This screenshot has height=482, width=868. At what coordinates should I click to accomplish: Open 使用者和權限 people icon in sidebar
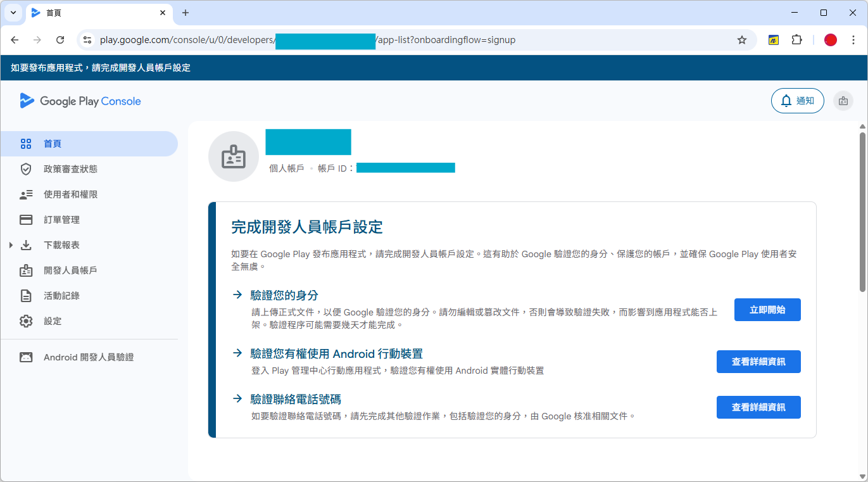[x=26, y=194]
